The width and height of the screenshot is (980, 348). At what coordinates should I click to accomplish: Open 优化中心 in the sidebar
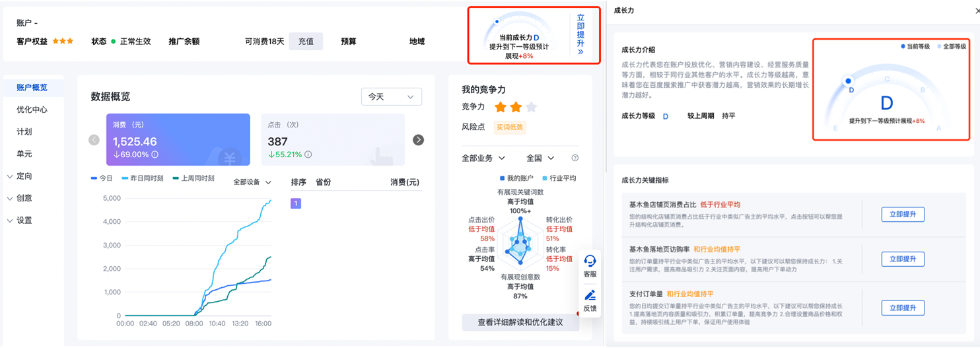(x=32, y=110)
